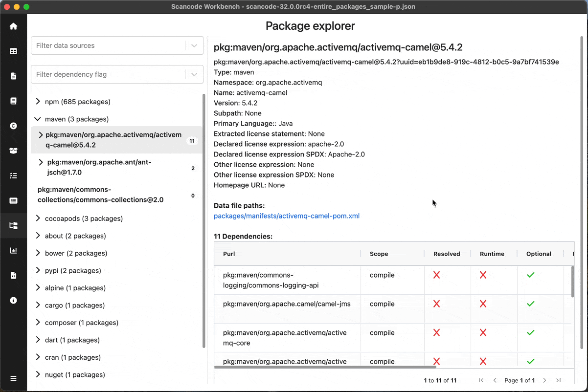Click 'Declared license expression: apache-2.0' line
Viewport: 588px width, 392px height.
[279, 144]
